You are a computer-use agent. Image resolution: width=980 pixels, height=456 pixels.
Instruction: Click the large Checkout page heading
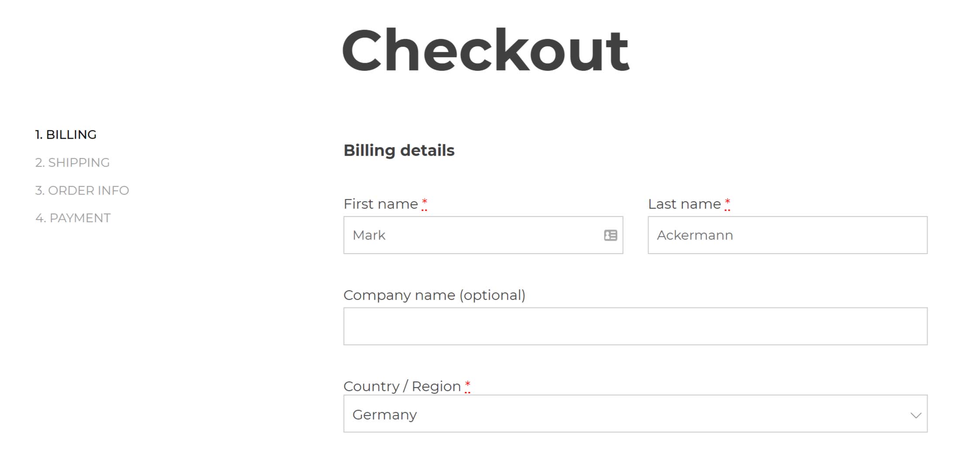pos(486,50)
